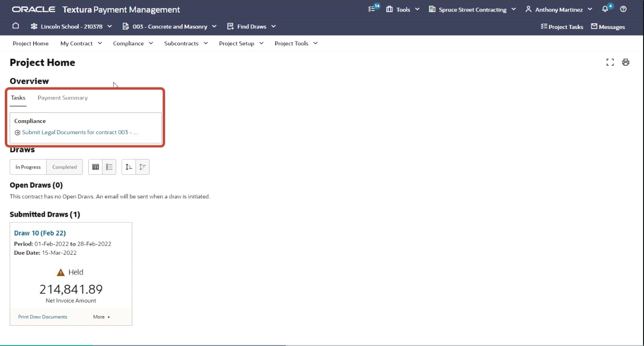Switch draws to list view
The height and width of the screenshot is (346, 644).
coord(109,167)
